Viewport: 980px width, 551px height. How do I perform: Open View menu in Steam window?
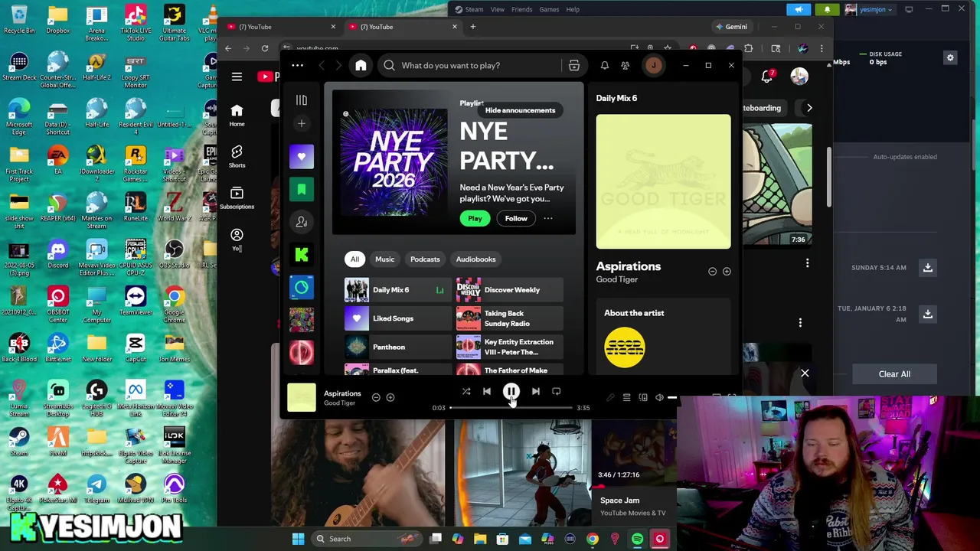[498, 9]
